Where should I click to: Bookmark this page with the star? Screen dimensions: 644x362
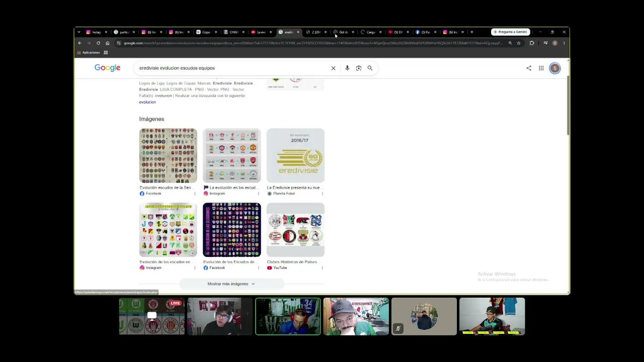point(519,43)
